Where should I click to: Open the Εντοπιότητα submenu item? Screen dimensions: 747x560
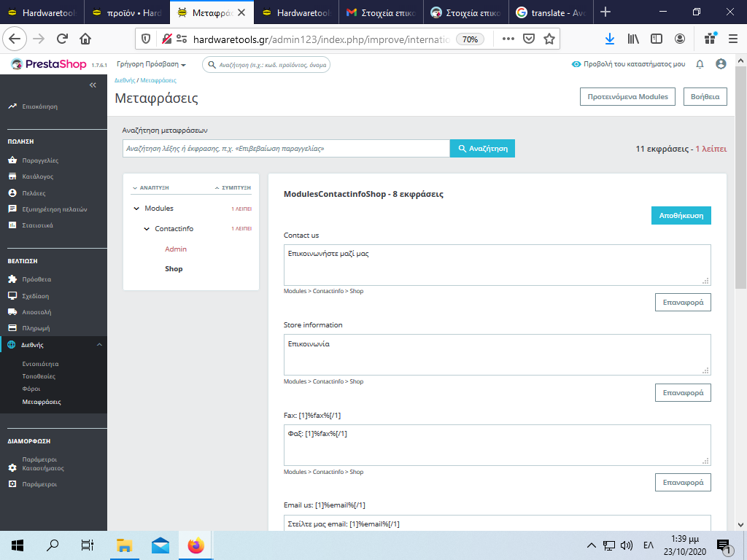41,364
